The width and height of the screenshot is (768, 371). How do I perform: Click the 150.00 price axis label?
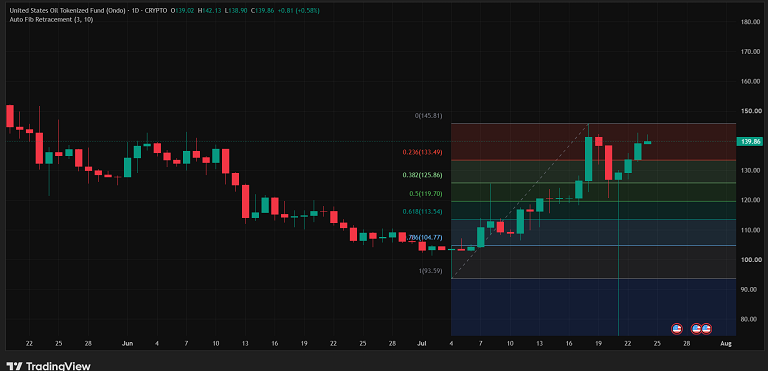[751, 111]
